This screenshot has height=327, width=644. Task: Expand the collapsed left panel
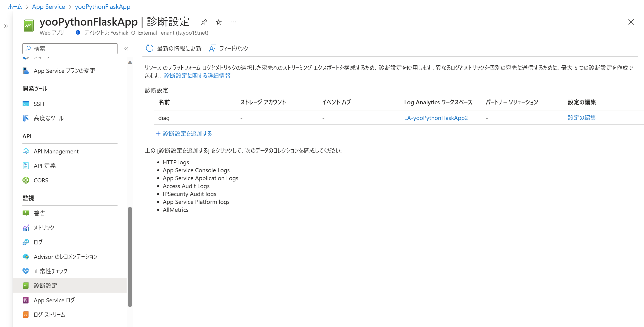pos(6,26)
